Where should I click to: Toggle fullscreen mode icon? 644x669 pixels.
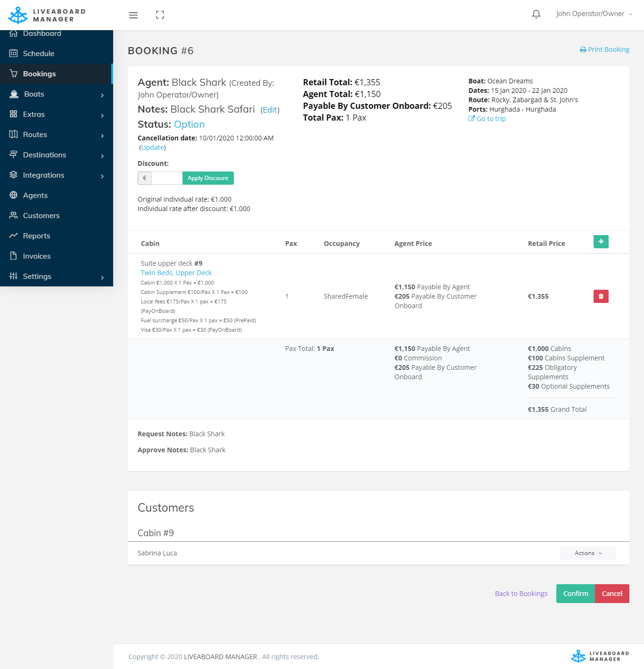(x=160, y=15)
